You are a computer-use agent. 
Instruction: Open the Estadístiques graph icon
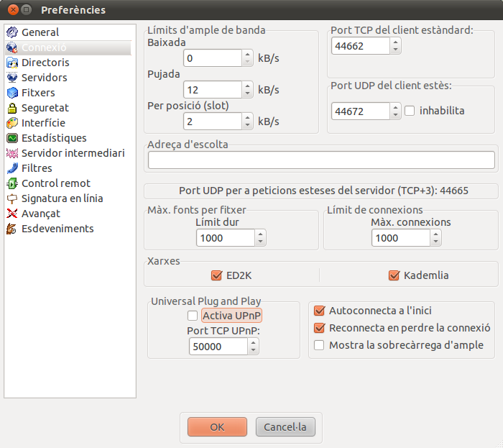(12, 138)
